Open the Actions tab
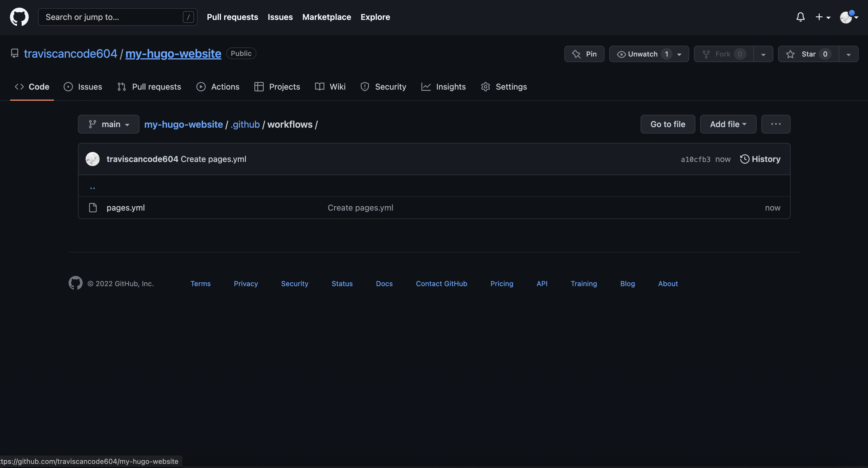 tap(218, 86)
